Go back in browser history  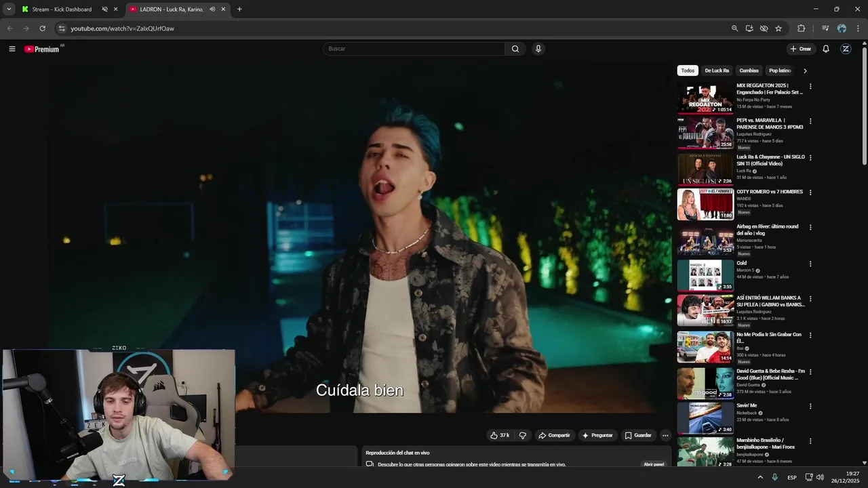coord(9,28)
